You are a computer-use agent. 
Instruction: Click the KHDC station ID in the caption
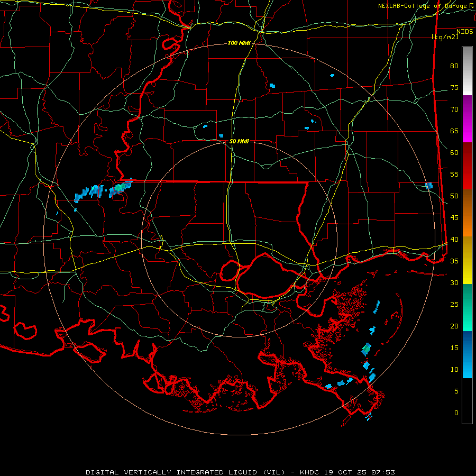[309, 472]
